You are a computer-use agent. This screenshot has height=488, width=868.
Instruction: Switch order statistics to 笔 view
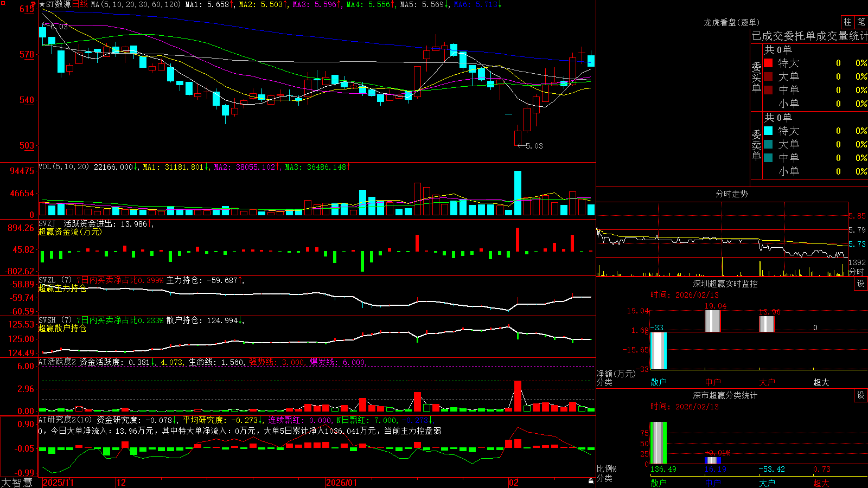(x=861, y=22)
